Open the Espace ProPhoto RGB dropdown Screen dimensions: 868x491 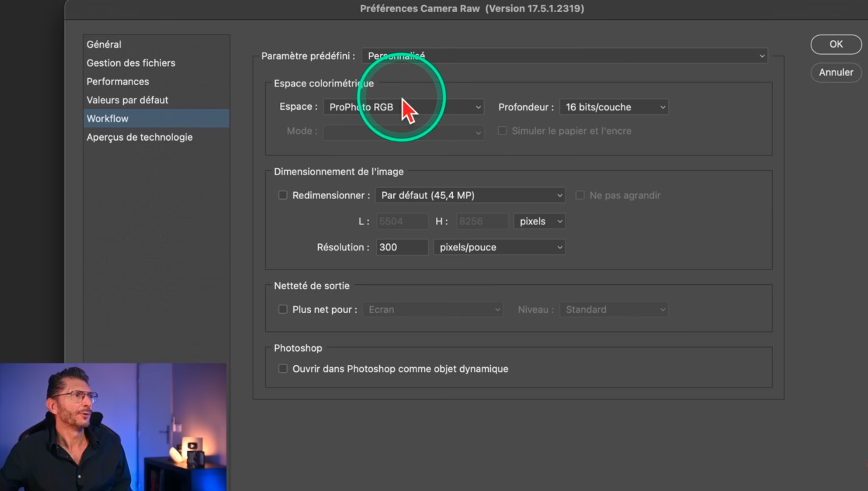(x=404, y=107)
